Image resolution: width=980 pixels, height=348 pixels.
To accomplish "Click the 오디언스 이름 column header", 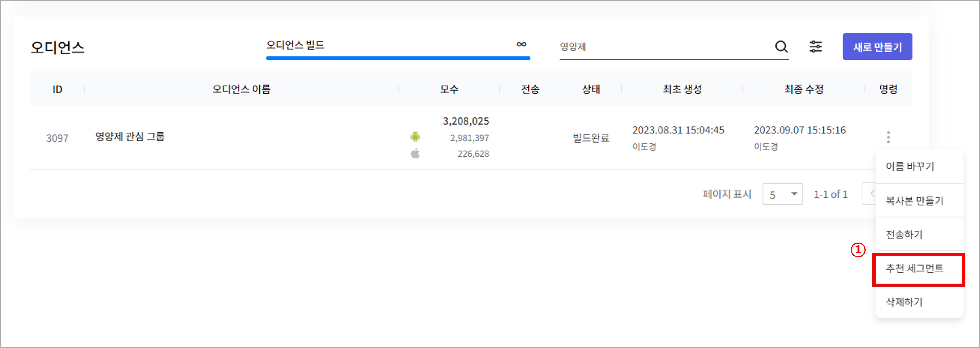I will pyautogui.click(x=241, y=89).
